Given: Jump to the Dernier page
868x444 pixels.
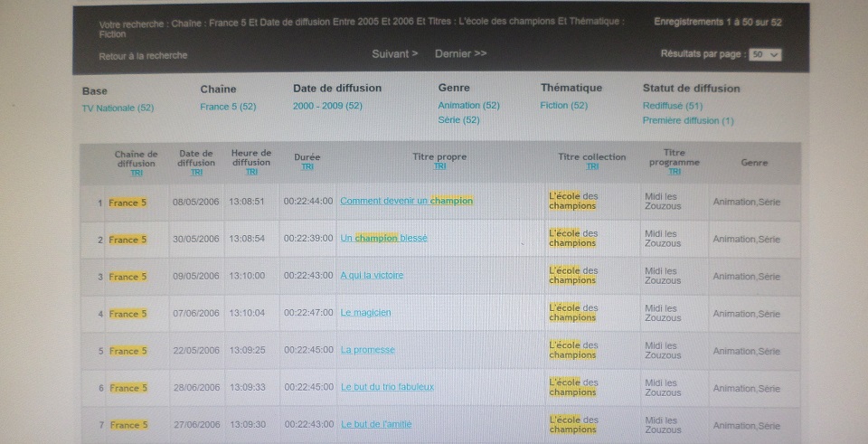Looking at the screenshot, I should 460,53.
